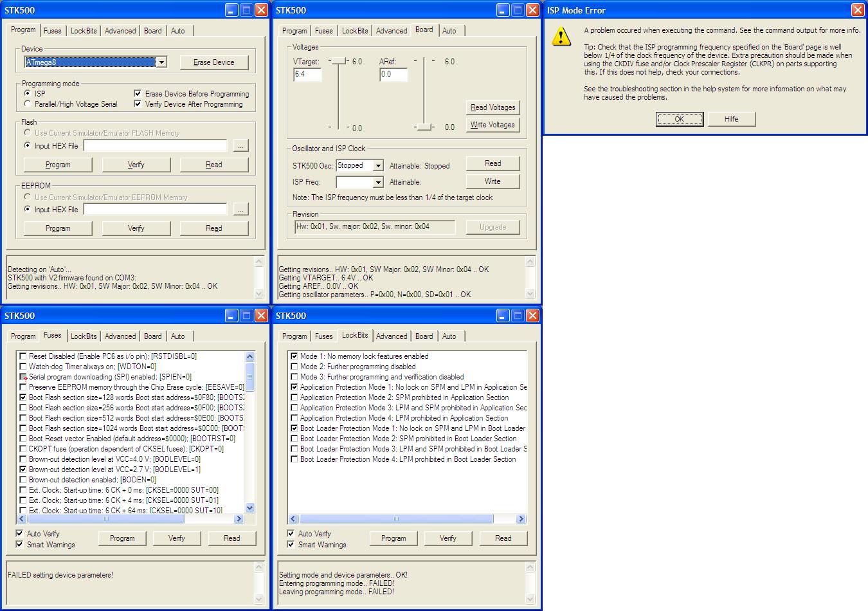
Task: Open Auto tab in Board STK500 window
Action: pos(449,31)
